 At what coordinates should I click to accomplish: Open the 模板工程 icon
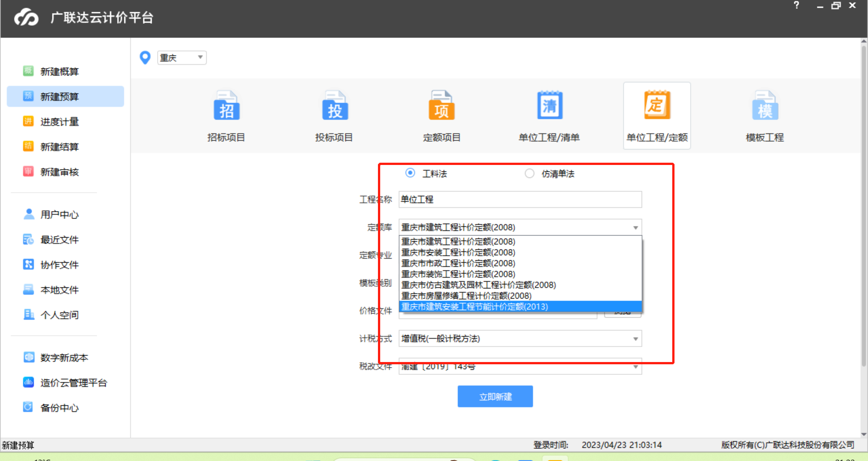[x=765, y=105]
